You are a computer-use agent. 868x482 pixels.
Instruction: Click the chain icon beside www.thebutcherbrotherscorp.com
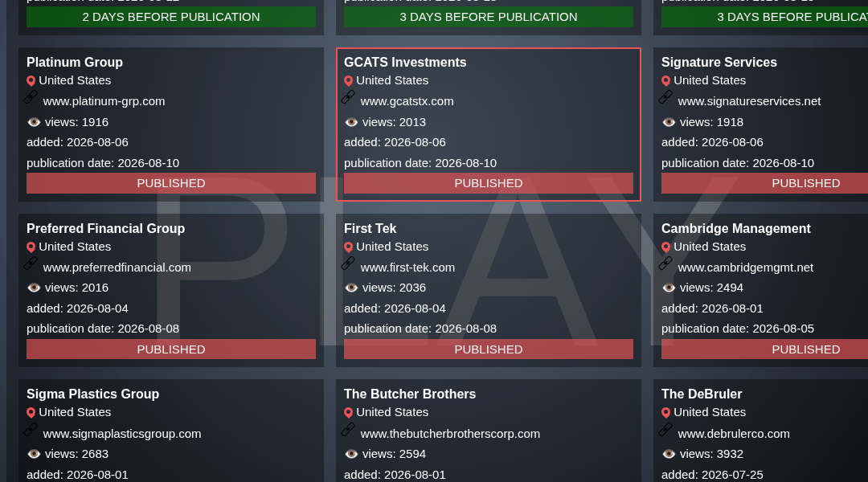point(348,430)
